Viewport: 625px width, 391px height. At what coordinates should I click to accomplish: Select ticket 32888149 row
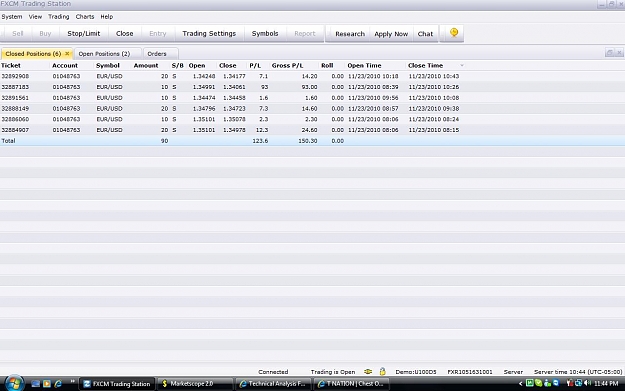coord(312,108)
